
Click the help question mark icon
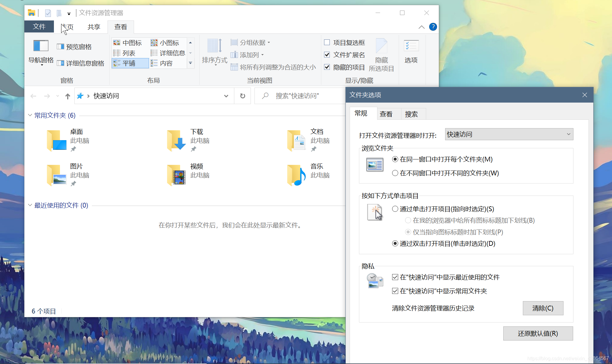click(433, 27)
